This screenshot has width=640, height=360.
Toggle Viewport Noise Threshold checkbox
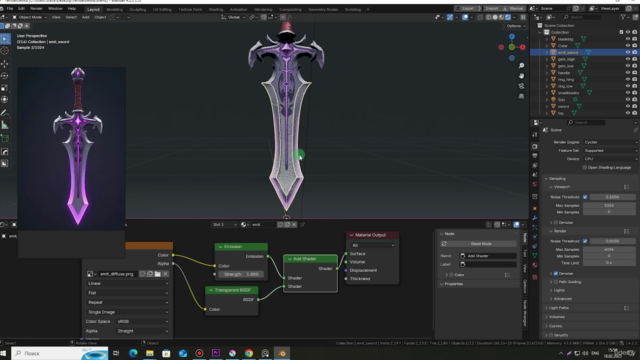click(x=585, y=197)
